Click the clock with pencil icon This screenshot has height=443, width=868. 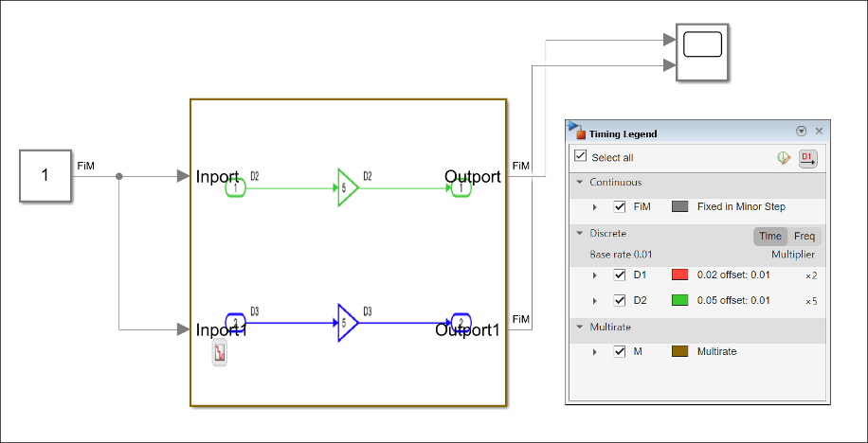[x=784, y=158]
